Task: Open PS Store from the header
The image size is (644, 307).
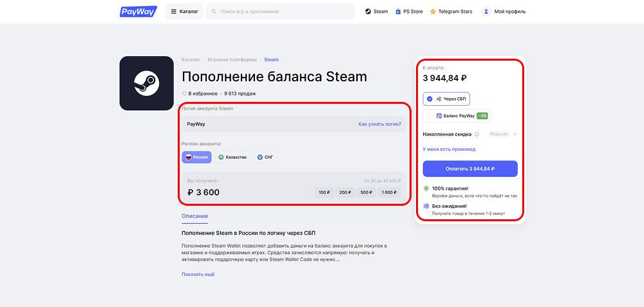Action: pos(409,12)
